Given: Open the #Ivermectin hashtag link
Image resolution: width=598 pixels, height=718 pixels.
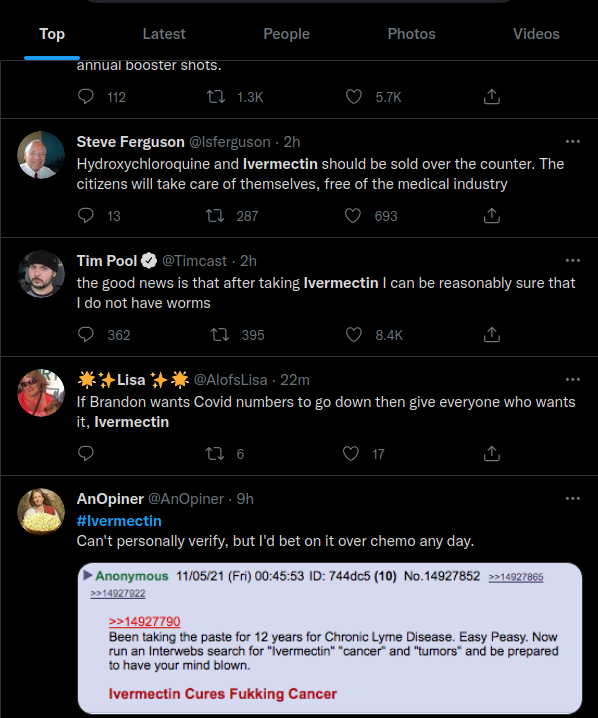Looking at the screenshot, I should click(119, 521).
